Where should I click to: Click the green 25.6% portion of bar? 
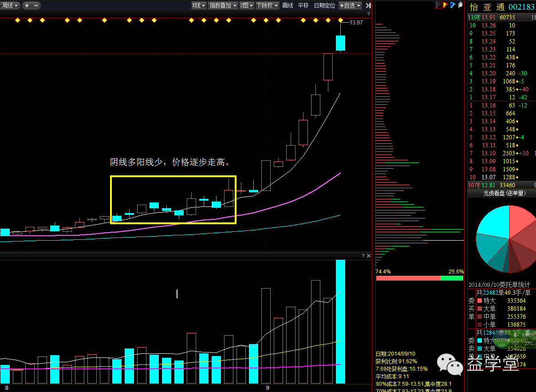[452, 278]
